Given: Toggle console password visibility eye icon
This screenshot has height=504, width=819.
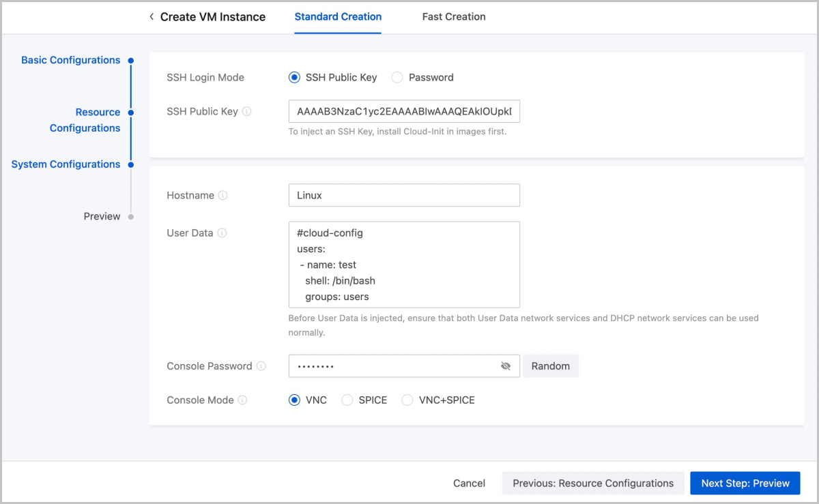Looking at the screenshot, I should pyautogui.click(x=506, y=366).
